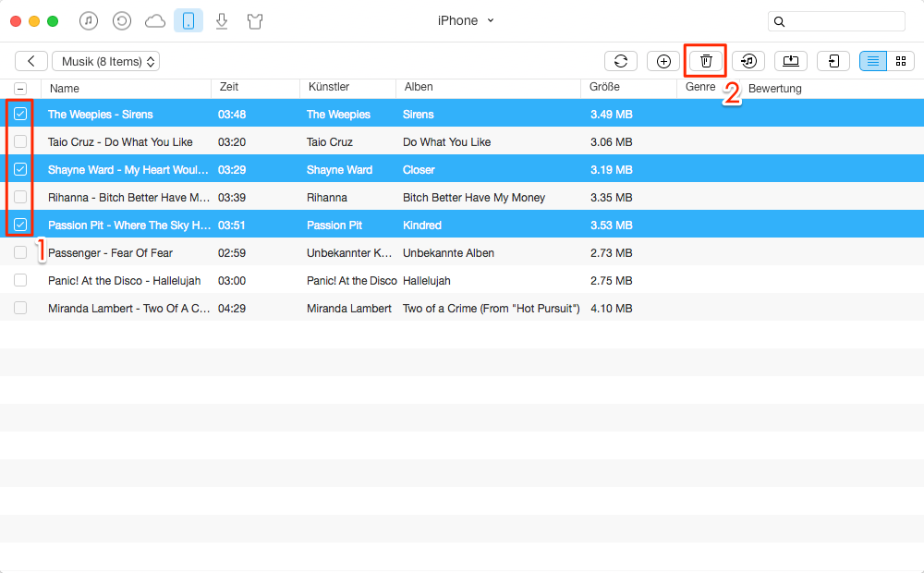
Task: Uncheck The Weepies - Sirens checkbox
Action: pos(20,114)
